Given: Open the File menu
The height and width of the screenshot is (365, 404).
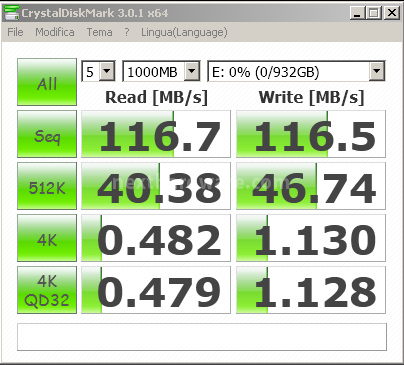Looking at the screenshot, I should tap(15, 32).
